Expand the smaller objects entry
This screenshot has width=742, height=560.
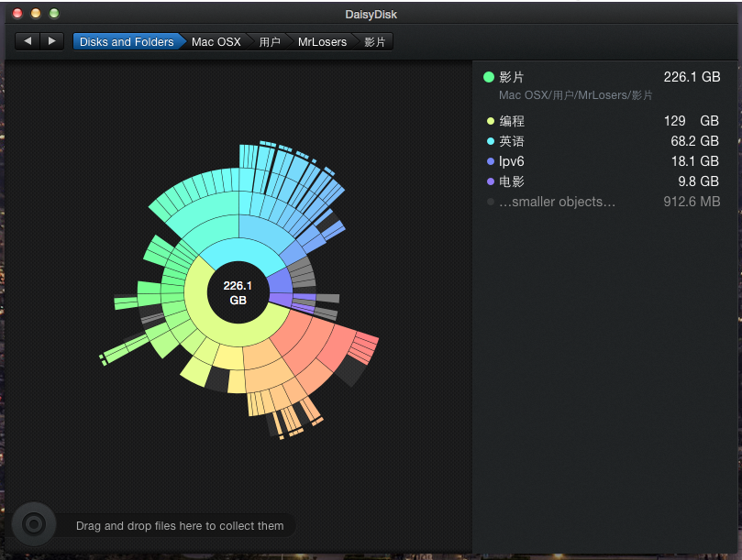click(x=603, y=202)
